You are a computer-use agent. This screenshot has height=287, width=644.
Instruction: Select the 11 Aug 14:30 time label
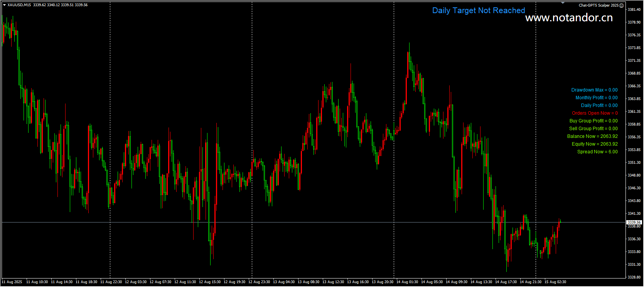click(62, 282)
